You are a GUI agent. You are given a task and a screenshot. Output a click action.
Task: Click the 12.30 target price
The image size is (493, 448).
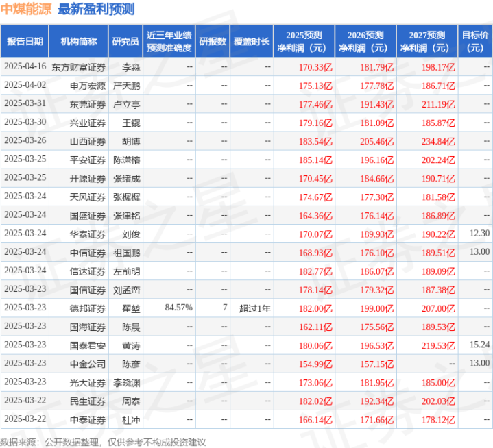click(480, 233)
